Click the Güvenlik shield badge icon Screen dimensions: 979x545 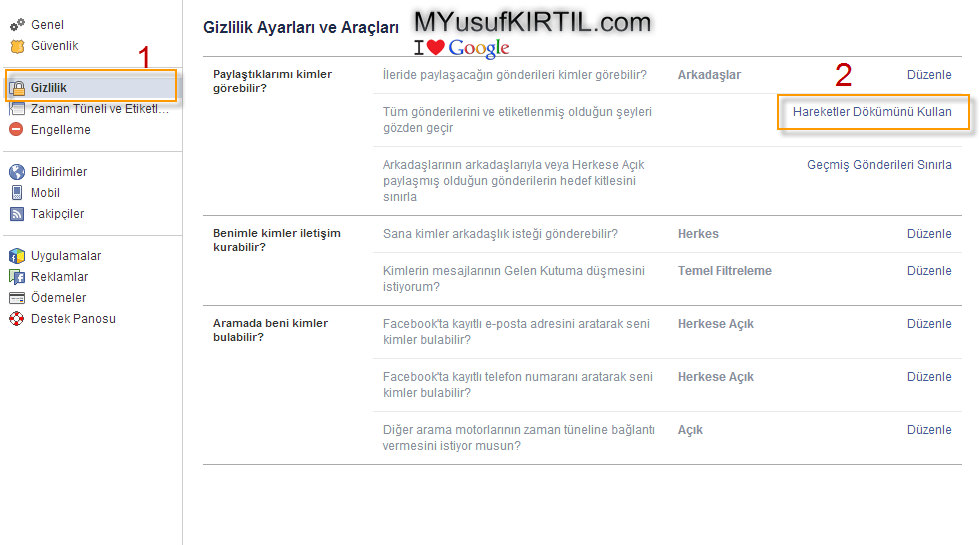(x=17, y=46)
